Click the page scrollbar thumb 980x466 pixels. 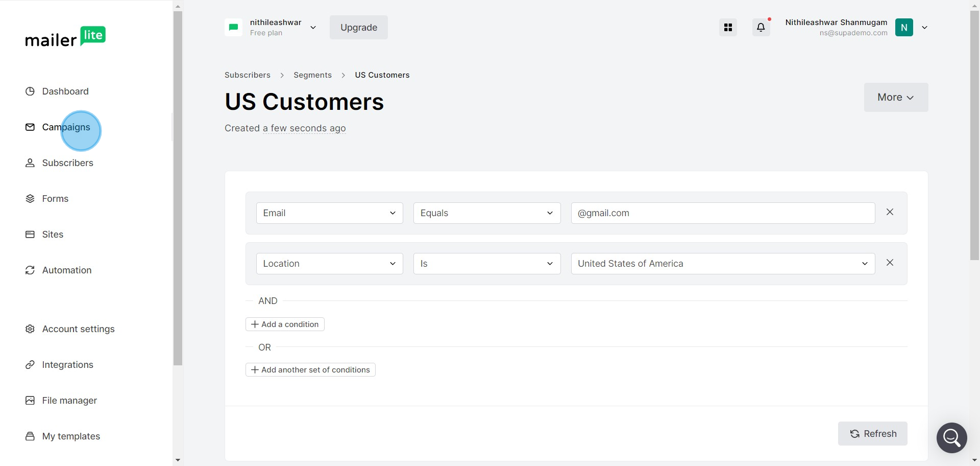tap(974, 135)
